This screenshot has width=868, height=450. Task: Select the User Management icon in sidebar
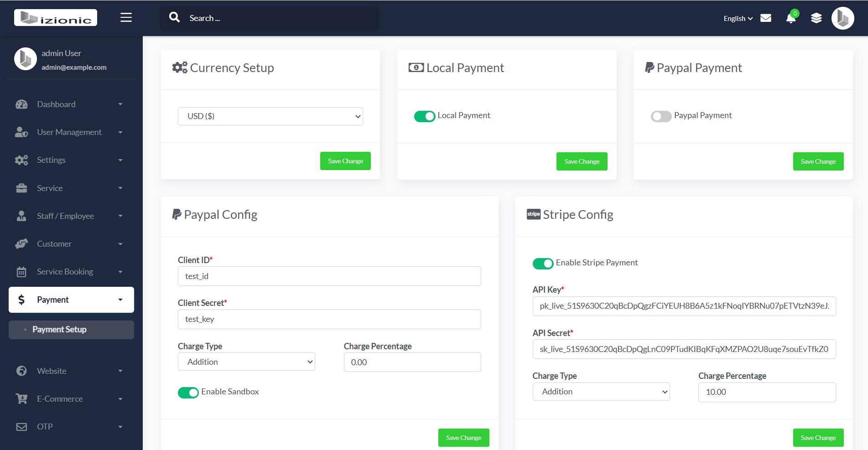pyautogui.click(x=21, y=132)
